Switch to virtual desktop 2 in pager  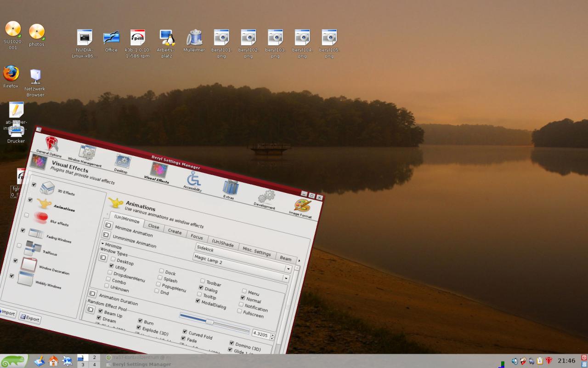(x=94, y=357)
